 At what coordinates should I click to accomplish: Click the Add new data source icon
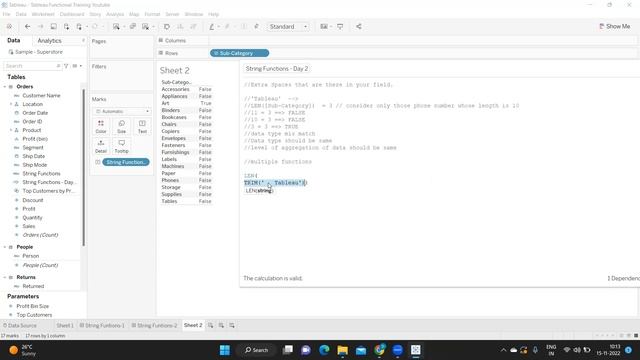pos(66,27)
